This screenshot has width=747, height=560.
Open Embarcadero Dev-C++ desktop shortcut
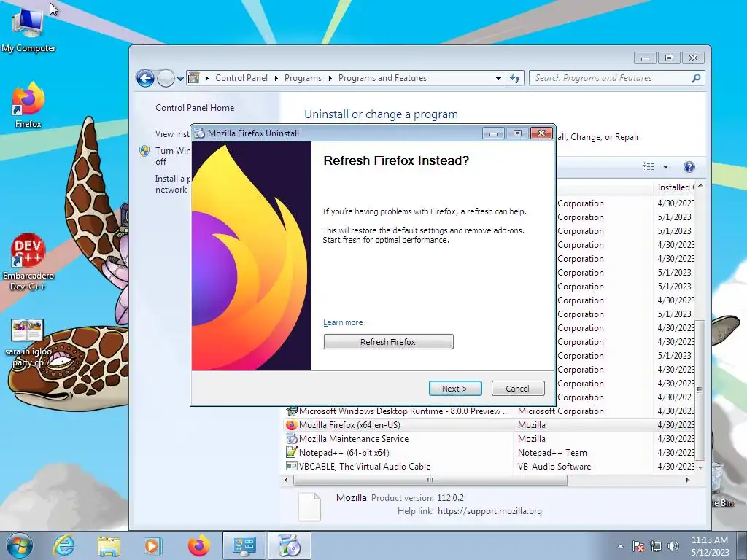click(x=28, y=262)
